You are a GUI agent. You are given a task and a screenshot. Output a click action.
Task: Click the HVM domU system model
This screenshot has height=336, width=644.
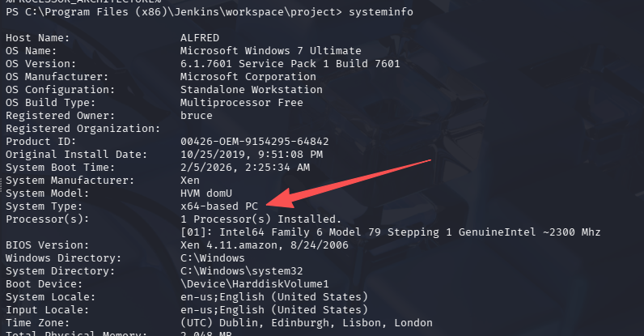pyautogui.click(x=207, y=194)
